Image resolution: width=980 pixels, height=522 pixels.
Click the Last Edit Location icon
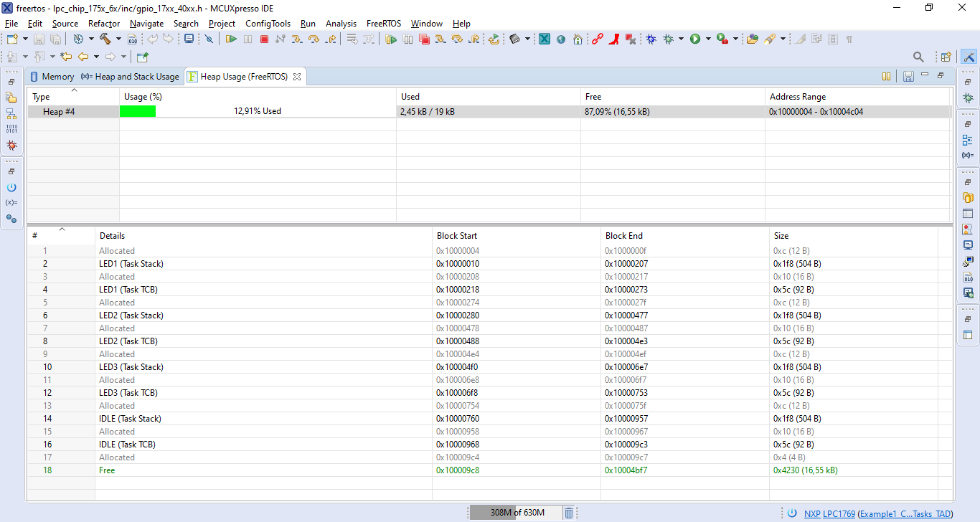tap(66, 57)
